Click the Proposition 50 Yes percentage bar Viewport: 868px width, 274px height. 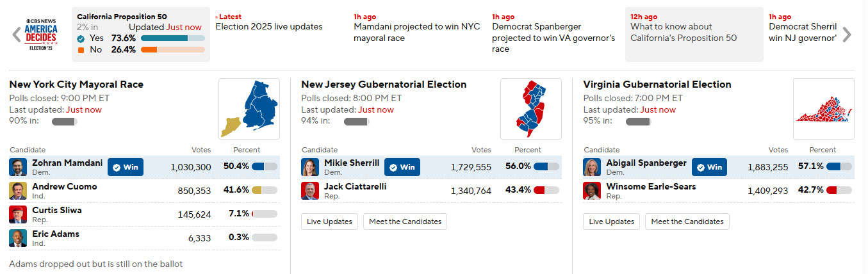[173, 38]
